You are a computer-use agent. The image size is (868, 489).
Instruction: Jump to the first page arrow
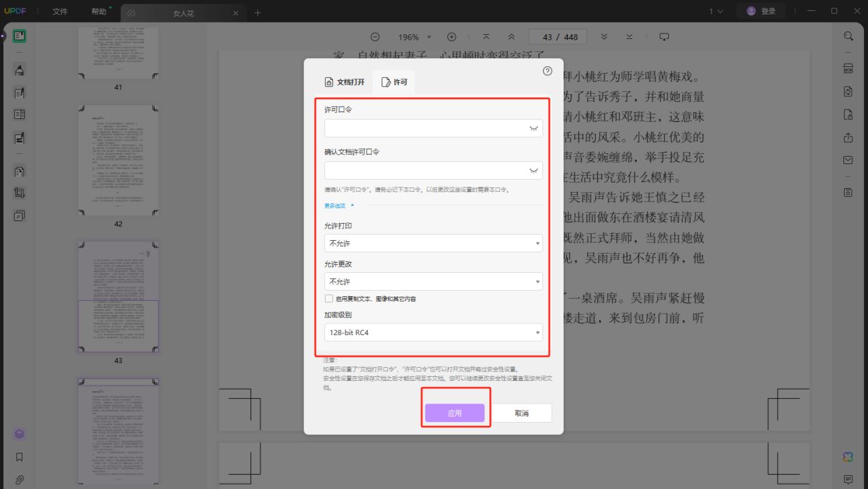(486, 37)
